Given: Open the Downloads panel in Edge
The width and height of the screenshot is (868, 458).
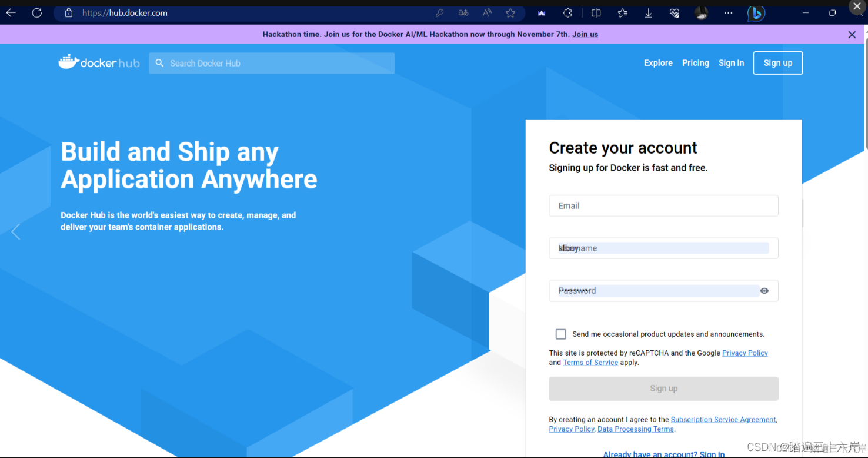Looking at the screenshot, I should 648,12.
